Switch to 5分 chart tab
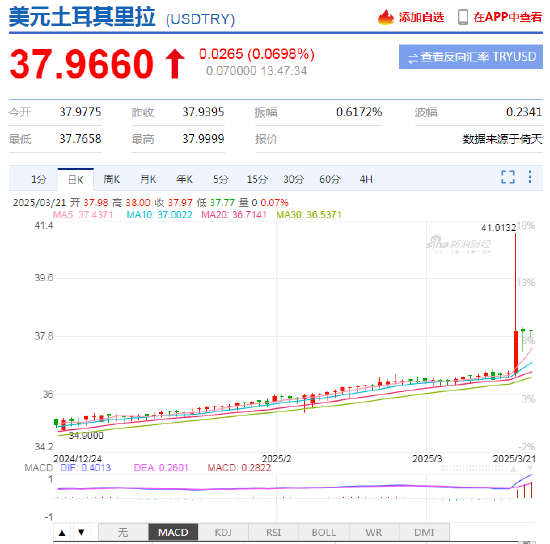The image size is (550, 544). coord(221,180)
